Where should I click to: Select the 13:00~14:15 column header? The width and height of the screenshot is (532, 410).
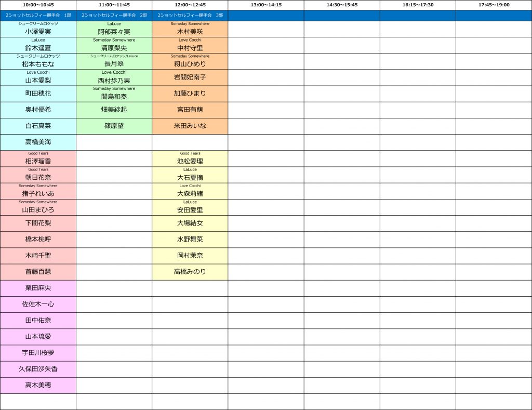[x=266, y=5]
